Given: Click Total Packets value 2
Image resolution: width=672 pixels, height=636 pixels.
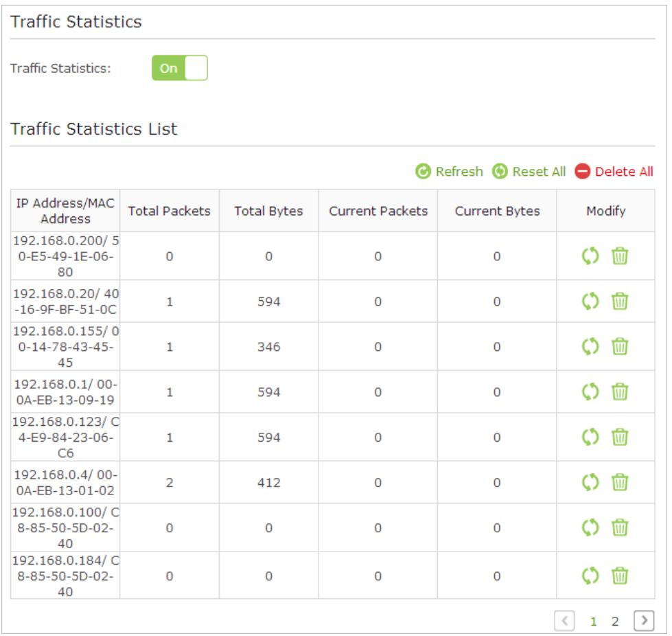Looking at the screenshot, I should (x=170, y=482).
